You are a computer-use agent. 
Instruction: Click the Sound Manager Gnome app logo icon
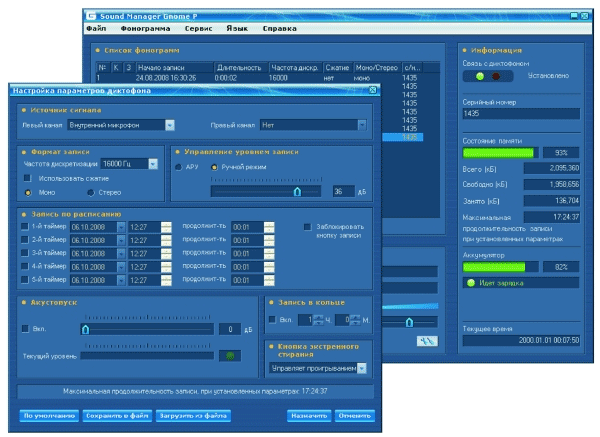(91, 16)
